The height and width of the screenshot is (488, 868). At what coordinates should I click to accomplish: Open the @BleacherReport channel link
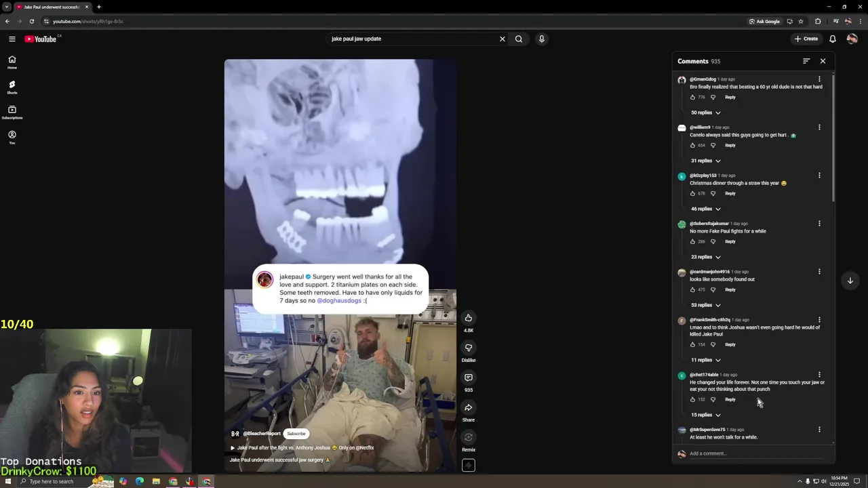[262, 434]
